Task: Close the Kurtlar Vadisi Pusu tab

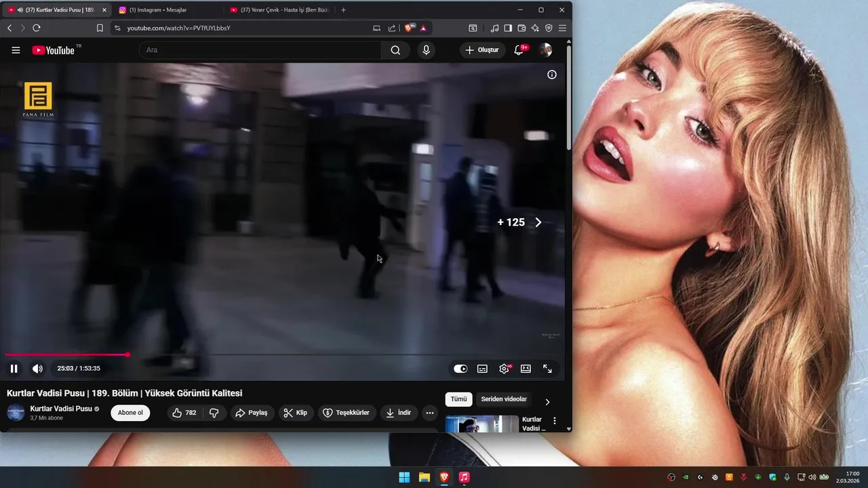Action: point(104,10)
